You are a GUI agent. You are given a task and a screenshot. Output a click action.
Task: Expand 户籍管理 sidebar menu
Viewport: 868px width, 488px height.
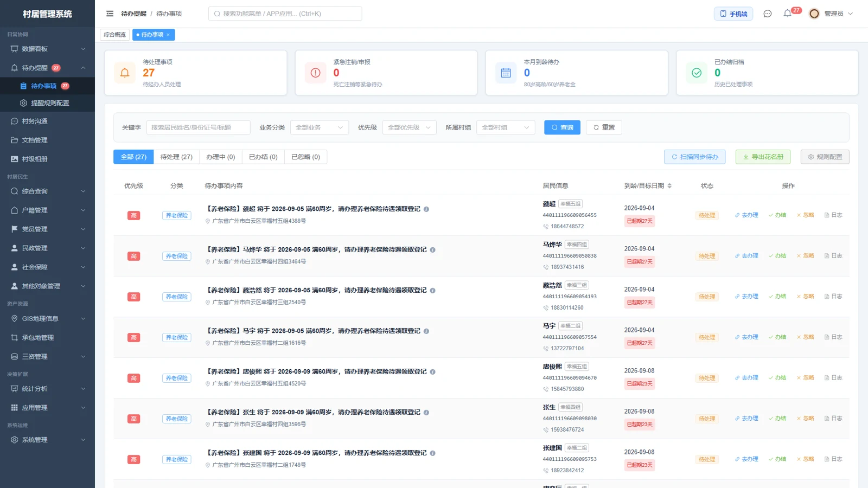click(47, 210)
